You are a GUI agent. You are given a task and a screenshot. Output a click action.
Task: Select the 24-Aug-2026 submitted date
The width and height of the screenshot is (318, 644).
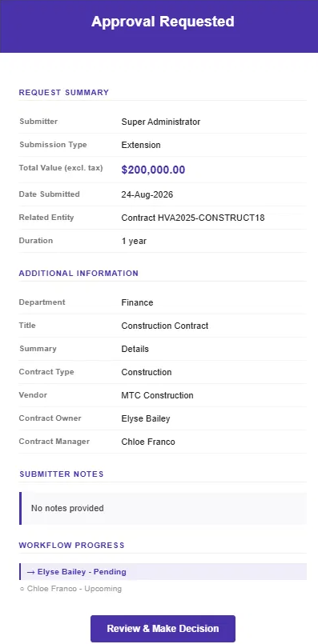(x=147, y=194)
